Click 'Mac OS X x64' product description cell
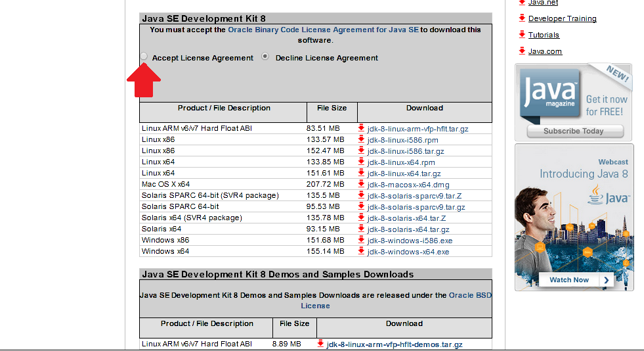The width and height of the screenshot is (644, 351). tap(166, 184)
